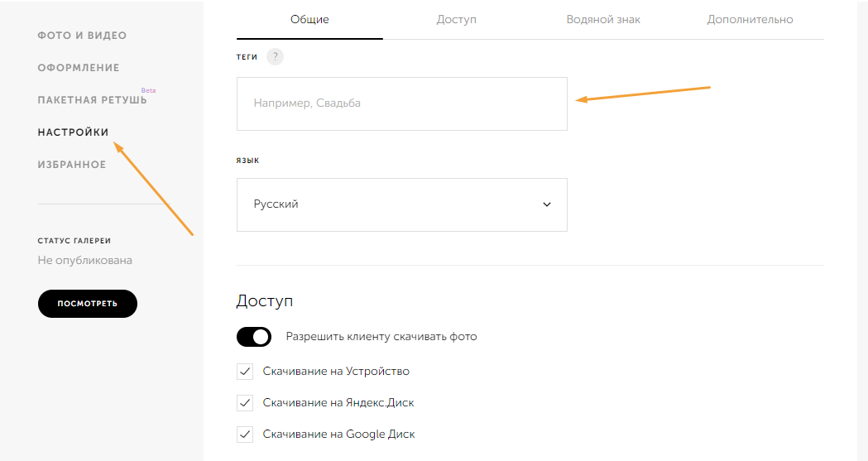Uncheck Скачивание на Google Диск checkbox

(x=245, y=435)
